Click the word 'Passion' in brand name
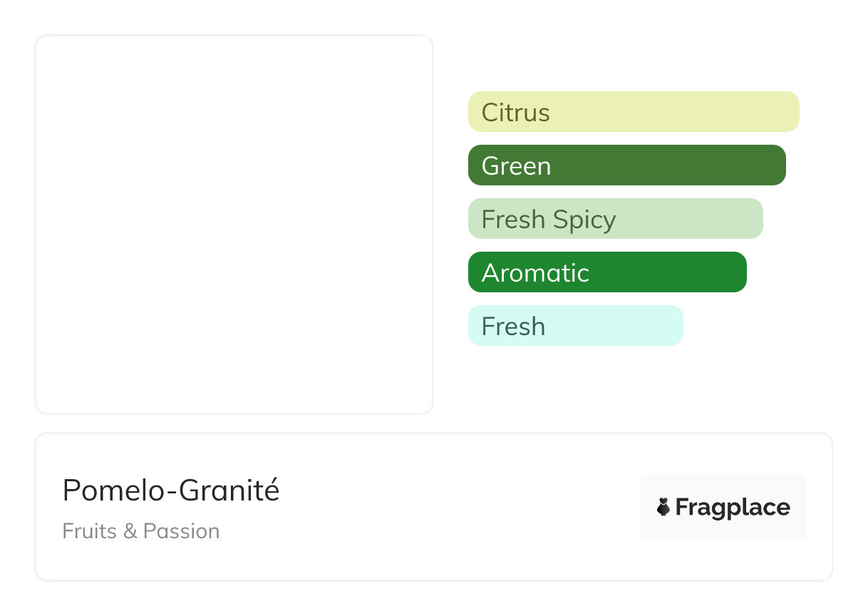This screenshot has width=868, height=616. tap(181, 531)
